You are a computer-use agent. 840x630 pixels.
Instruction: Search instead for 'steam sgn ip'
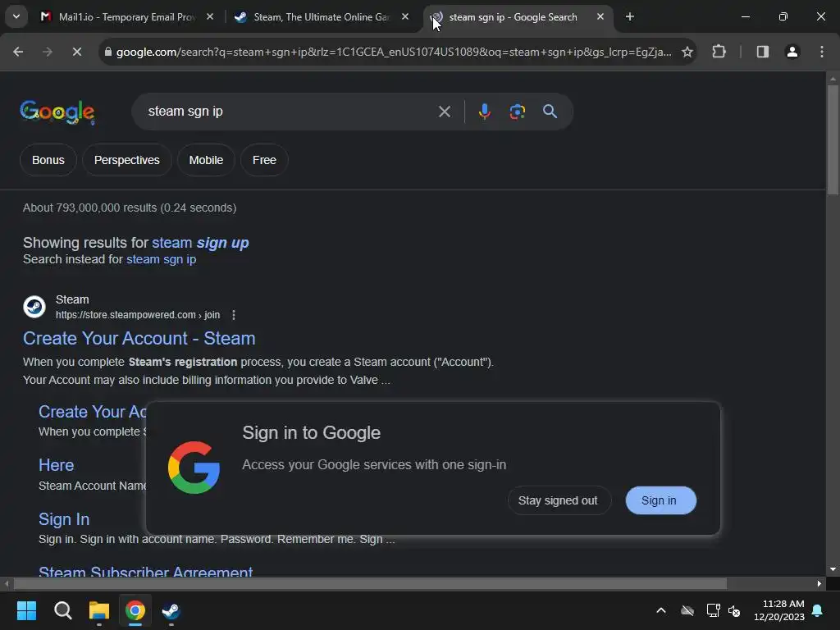(162, 259)
